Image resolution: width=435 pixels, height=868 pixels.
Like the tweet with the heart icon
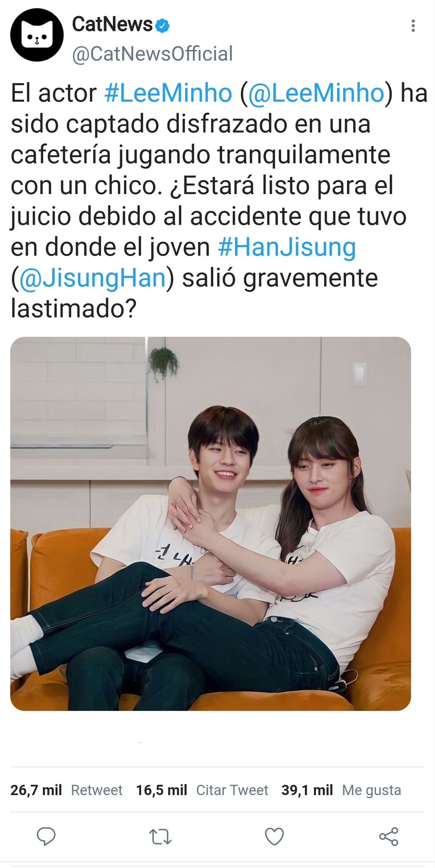click(x=274, y=837)
